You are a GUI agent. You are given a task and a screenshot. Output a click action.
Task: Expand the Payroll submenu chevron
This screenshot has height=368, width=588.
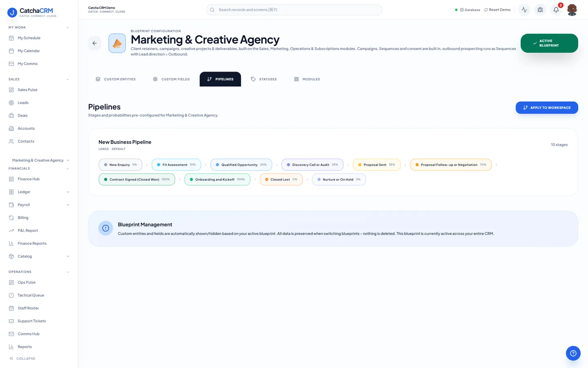point(68,205)
